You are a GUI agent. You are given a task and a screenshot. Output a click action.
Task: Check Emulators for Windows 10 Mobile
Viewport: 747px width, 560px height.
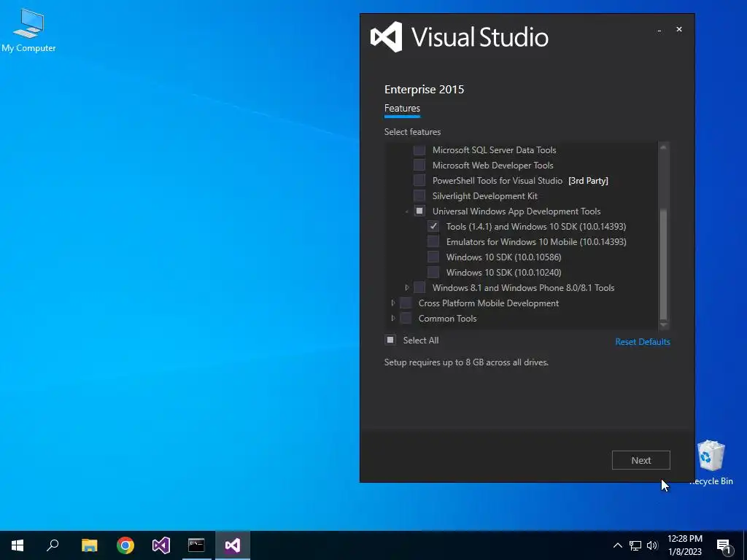(433, 241)
